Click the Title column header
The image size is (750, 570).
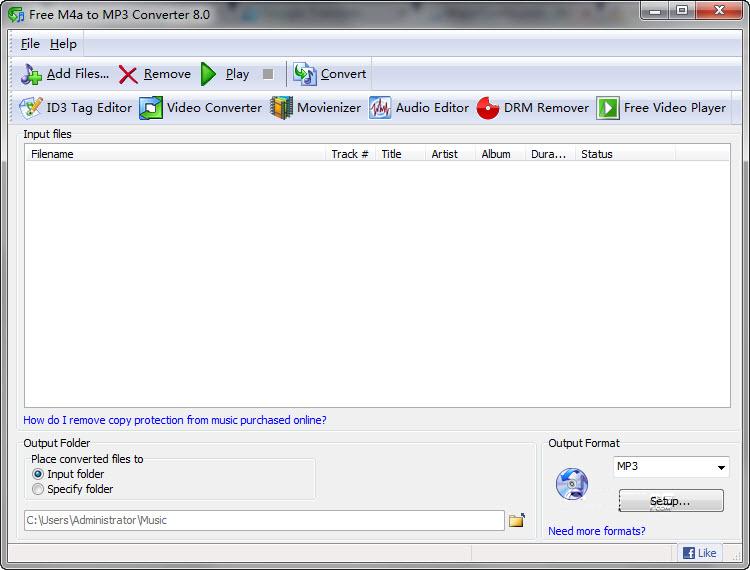(x=400, y=154)
